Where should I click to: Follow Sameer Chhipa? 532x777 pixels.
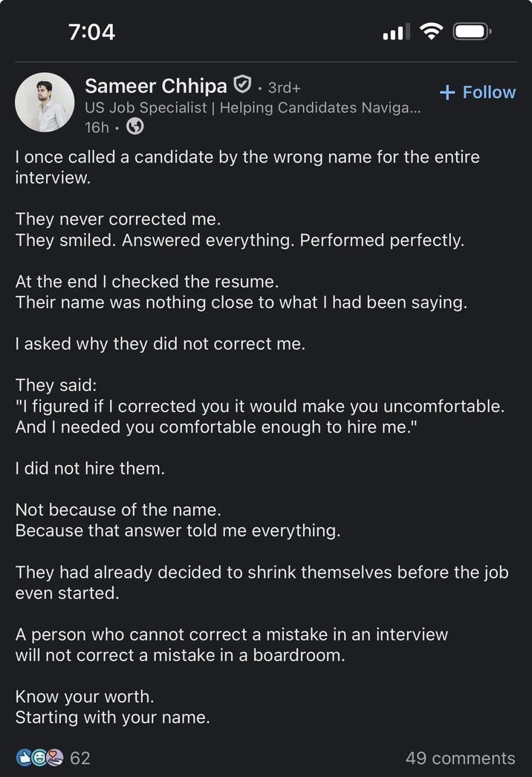(x=477, y=92)
